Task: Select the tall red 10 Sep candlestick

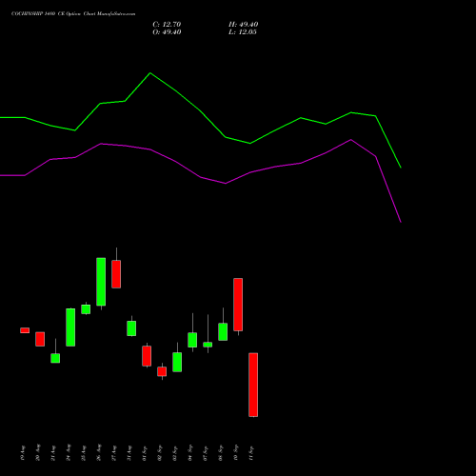Action: [238, 305]
